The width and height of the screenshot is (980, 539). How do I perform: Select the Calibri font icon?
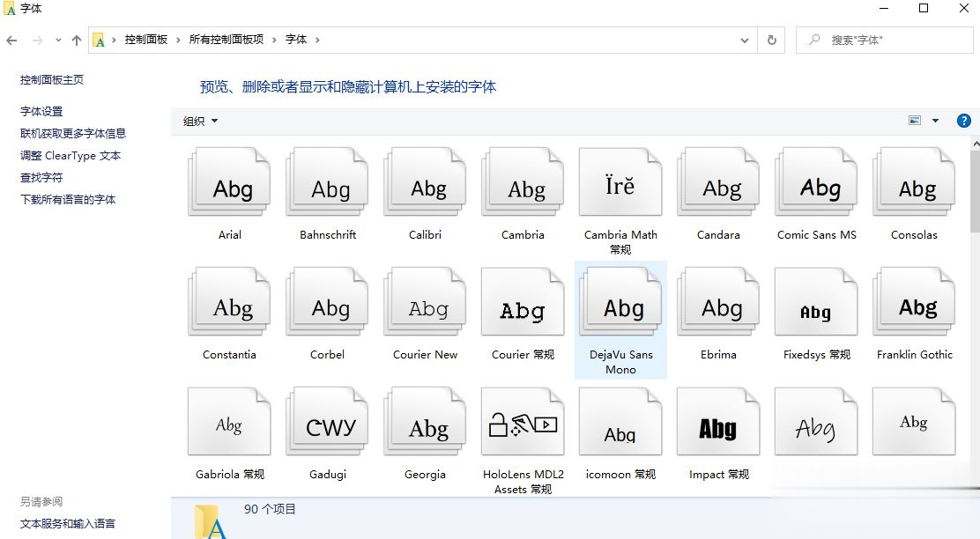[425, 182]
